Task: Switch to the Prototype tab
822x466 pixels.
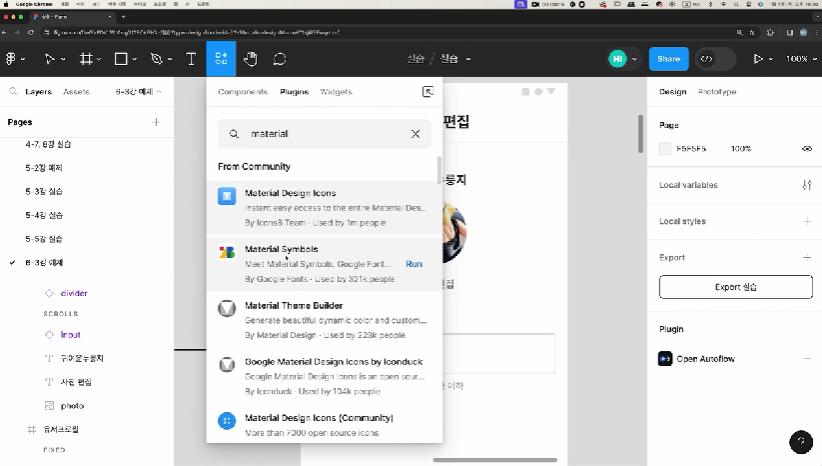Action: [x=717, y=92]
